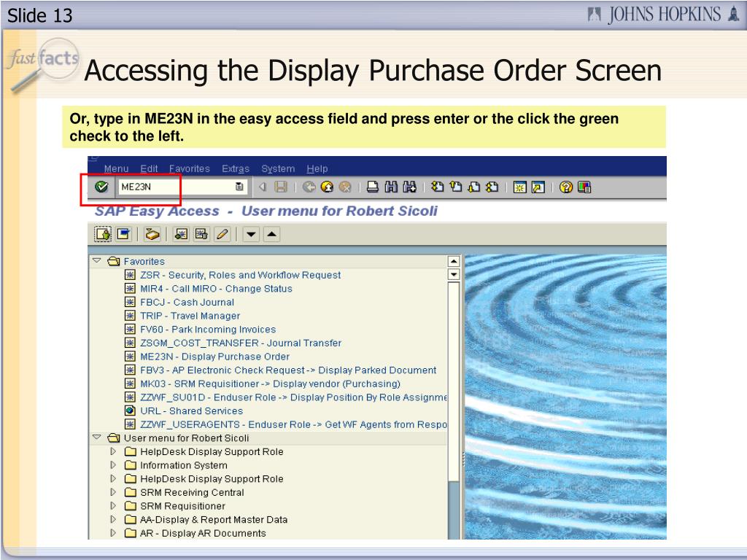Click the Find binoculars icon

coord(391,187)
